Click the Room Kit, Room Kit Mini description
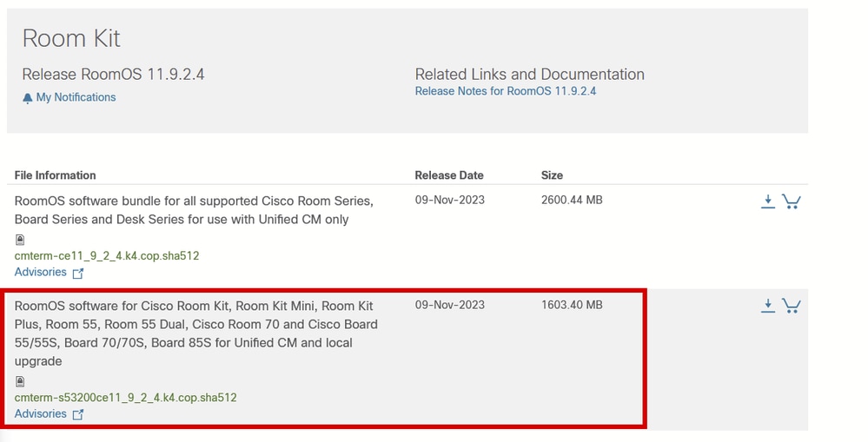868x442 pixels. pos(196,333)
